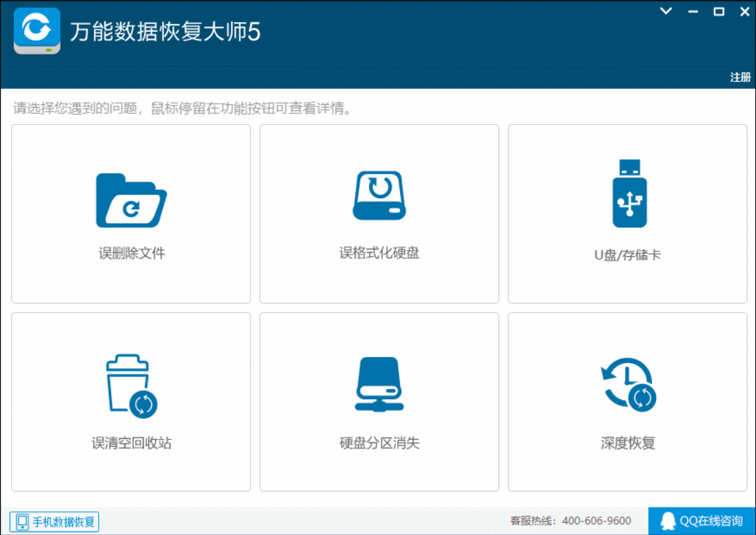Click the app logo in title bar
The image size is (756, 535).
tap(37, 31)
